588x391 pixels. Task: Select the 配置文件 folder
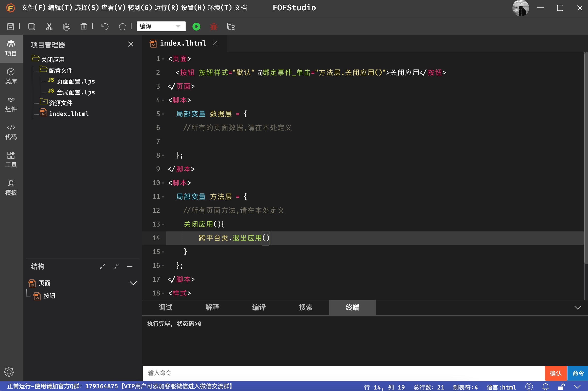(x=61, y=71)
